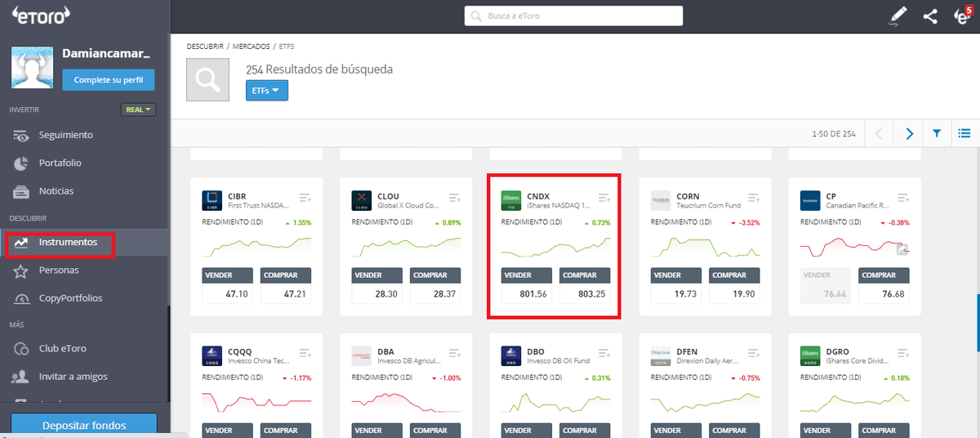Viewport: 980px width, 438px height.
Task: Click Depositar fondos button
Action: point(84,425)
